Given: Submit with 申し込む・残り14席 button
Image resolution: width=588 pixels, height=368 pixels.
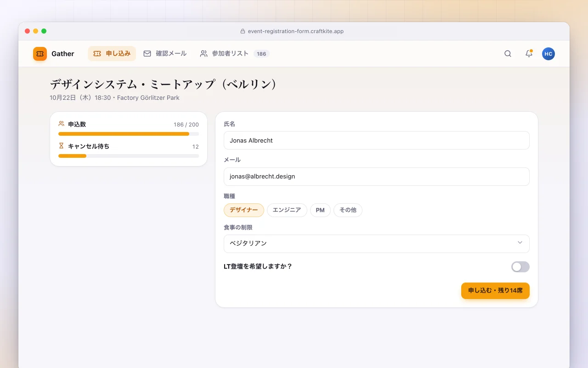Looking at the screenshot, I should tap(495, 291).
